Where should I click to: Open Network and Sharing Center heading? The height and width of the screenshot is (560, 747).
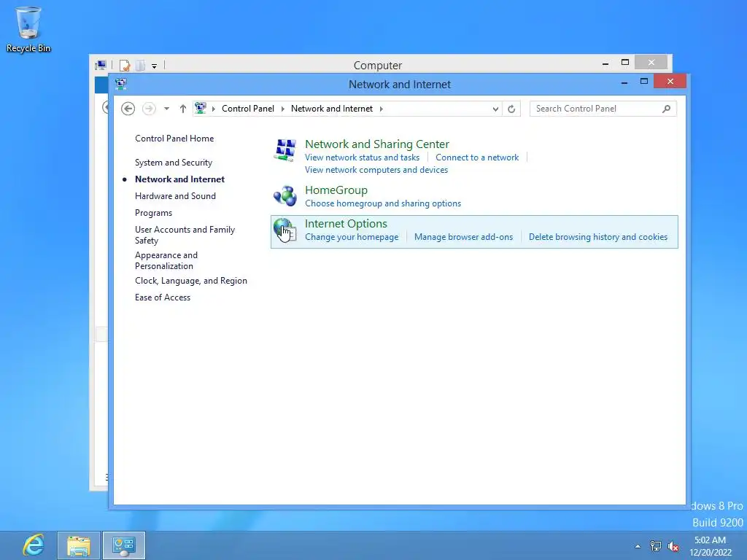point(377,144)
